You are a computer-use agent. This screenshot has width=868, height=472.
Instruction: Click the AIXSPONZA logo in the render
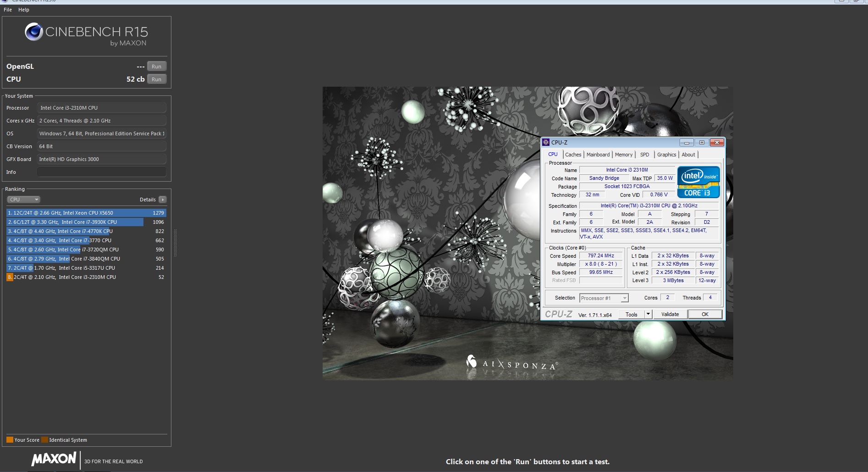[x=511, y=363]
